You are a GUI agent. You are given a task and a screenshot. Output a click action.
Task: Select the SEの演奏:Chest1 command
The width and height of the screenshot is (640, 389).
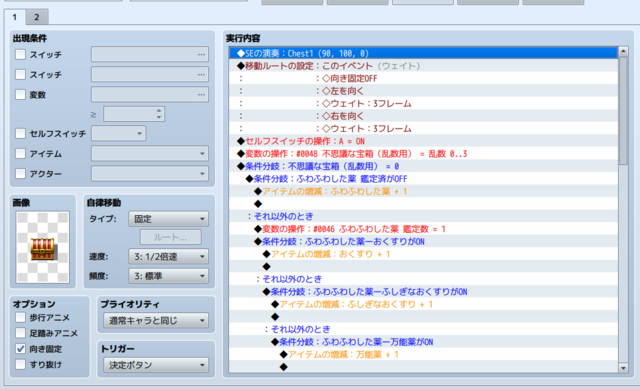(423, 53)
